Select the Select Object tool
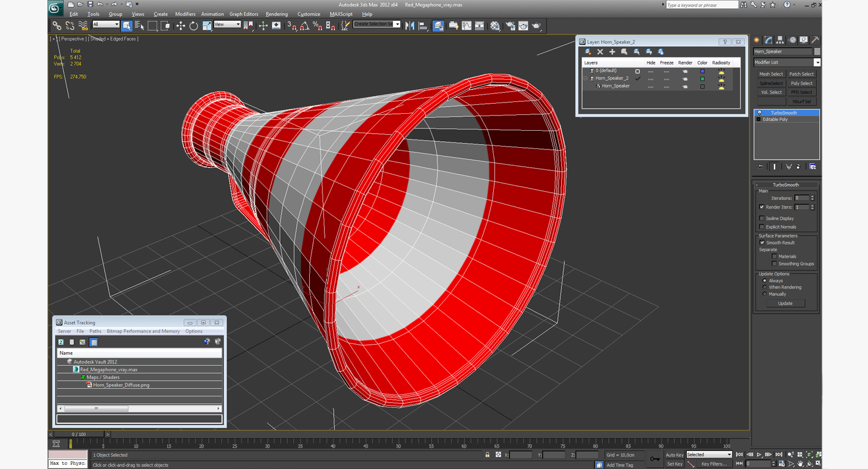Image resolution: width=868 pixels, height=469 pixels. click(x=126, y=26)
